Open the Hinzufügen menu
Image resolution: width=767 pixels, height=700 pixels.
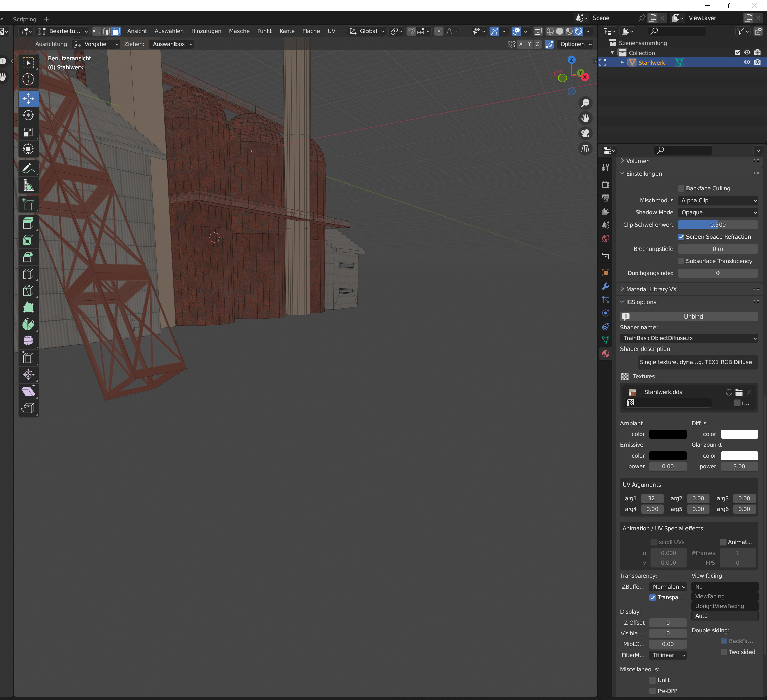pyautogui.click(x=206, y=31)
